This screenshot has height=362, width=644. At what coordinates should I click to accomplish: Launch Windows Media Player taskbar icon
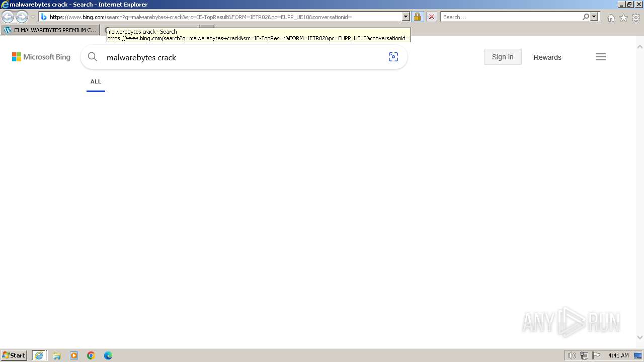74,355
